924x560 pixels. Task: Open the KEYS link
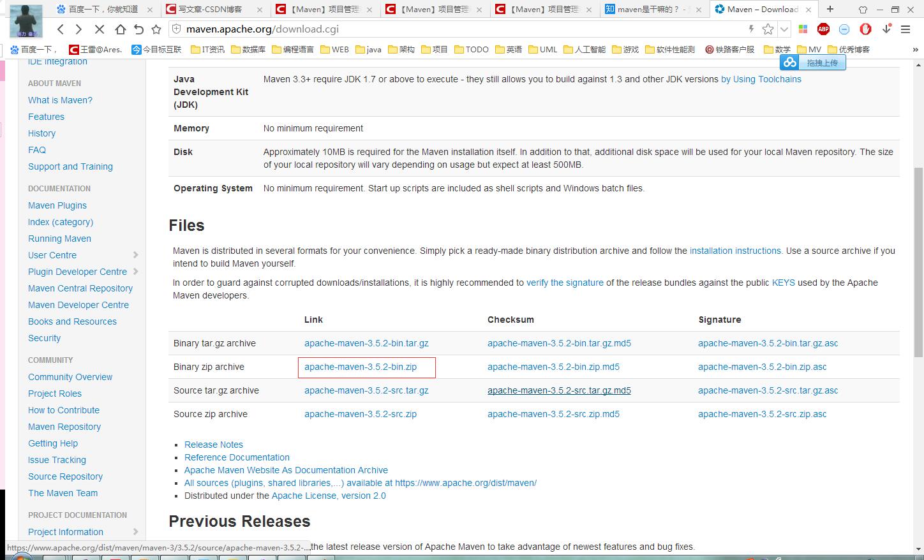point(784,283)
